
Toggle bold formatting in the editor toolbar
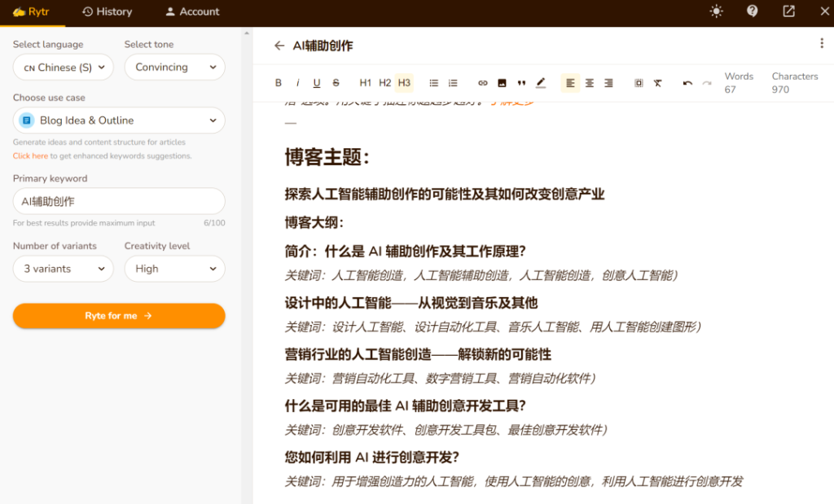pyautogui.click(x=278, y=82)
